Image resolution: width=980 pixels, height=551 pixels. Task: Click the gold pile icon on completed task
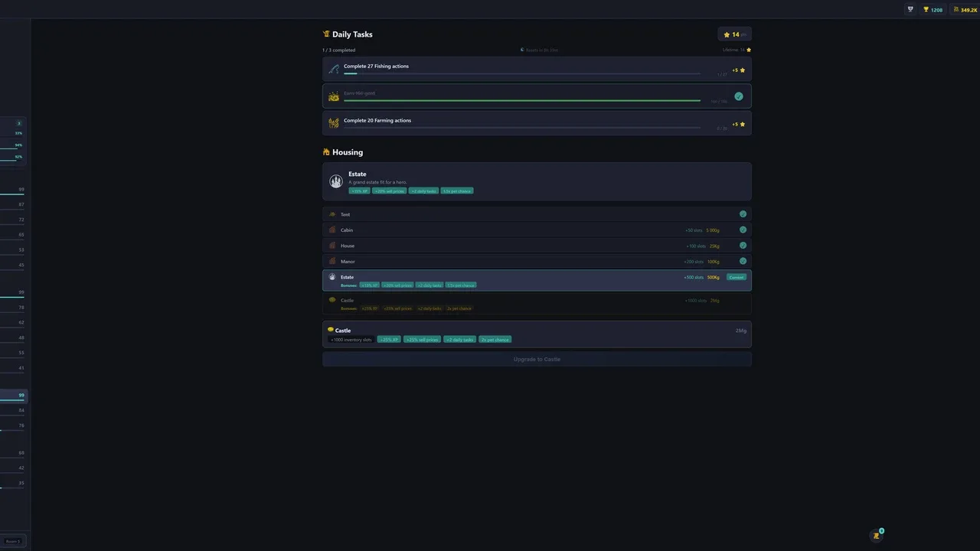coord(334,96)
